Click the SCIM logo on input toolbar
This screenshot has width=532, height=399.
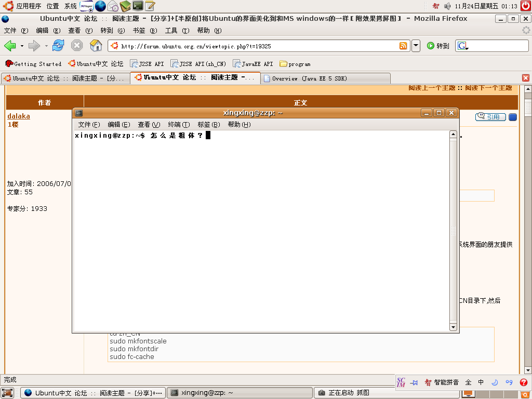coord(401,382)
